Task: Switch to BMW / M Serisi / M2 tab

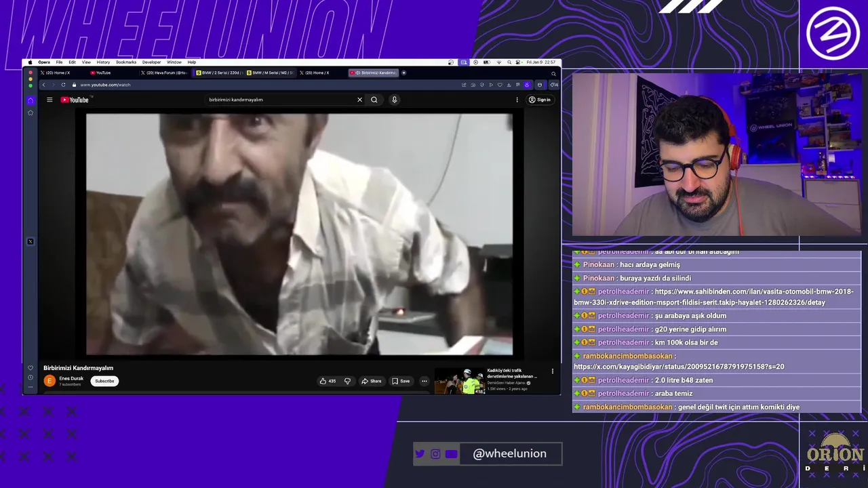Action: pos(270,73)
